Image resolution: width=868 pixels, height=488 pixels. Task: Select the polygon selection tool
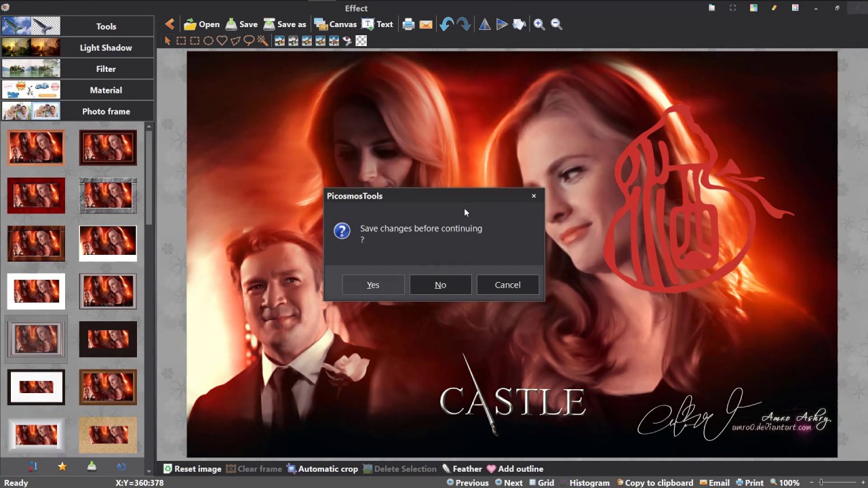point(235,41)
